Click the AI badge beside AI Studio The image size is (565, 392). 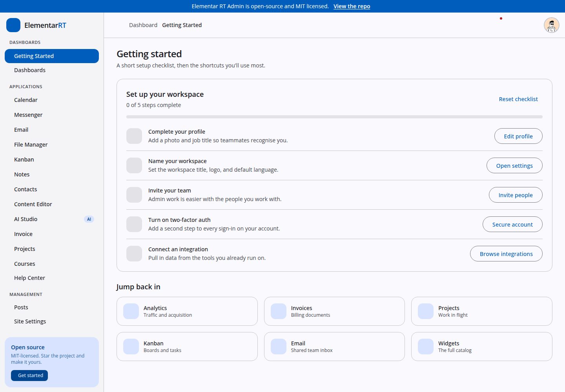click(x=89, y=219)
